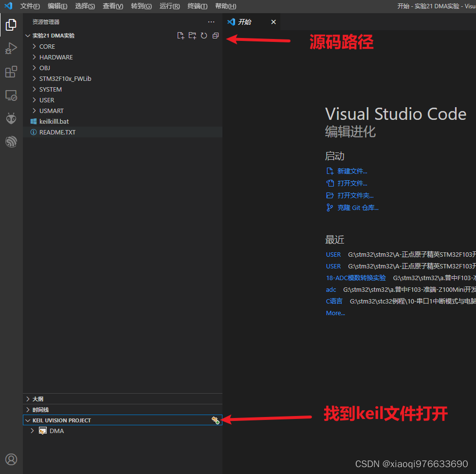Open recent C语言 folder link
The width and height of the screenshot is (476, 474).
(x=334, y=301)
